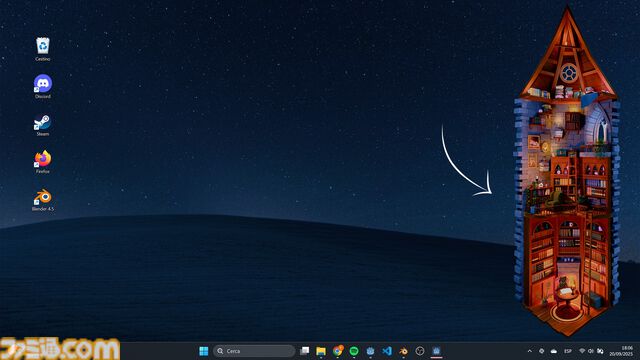Screen dimensions: 640x360
Task: Open the blue Godot icon in taskbar
Action: pos(370,351)
